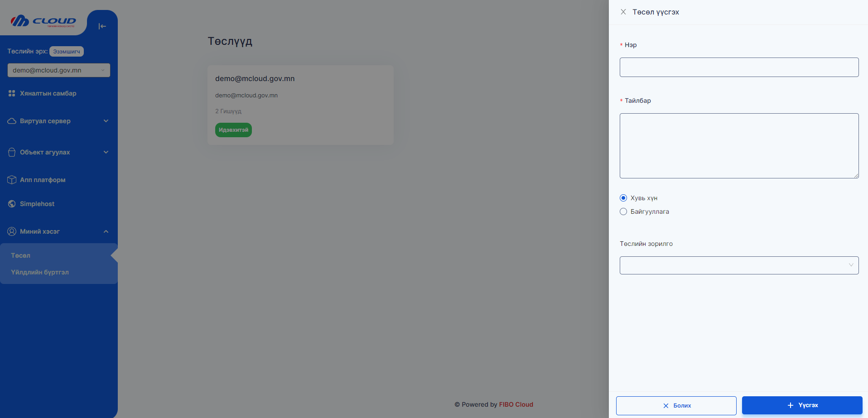Click the Cloud logo in sidebar
This screenshot has width=868, height=418.
tap(43, 21)
